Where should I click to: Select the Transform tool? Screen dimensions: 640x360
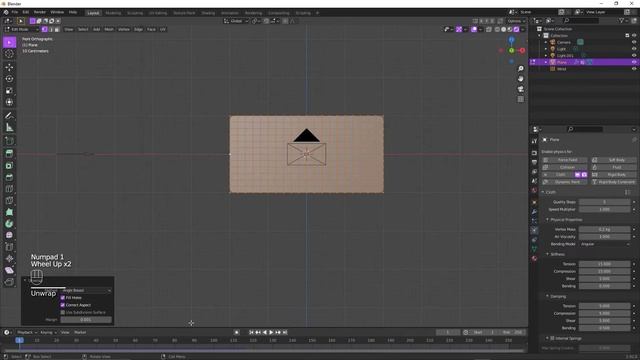(9, 102)
